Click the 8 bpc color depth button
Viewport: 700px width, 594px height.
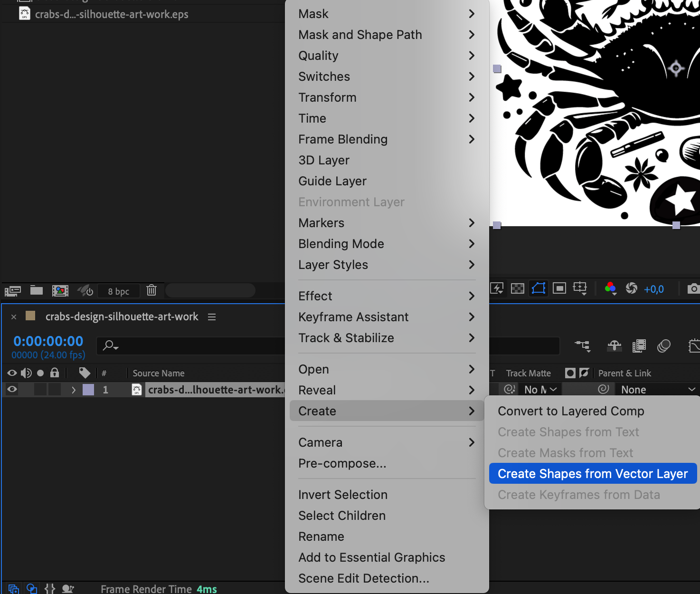coord(118,291)
